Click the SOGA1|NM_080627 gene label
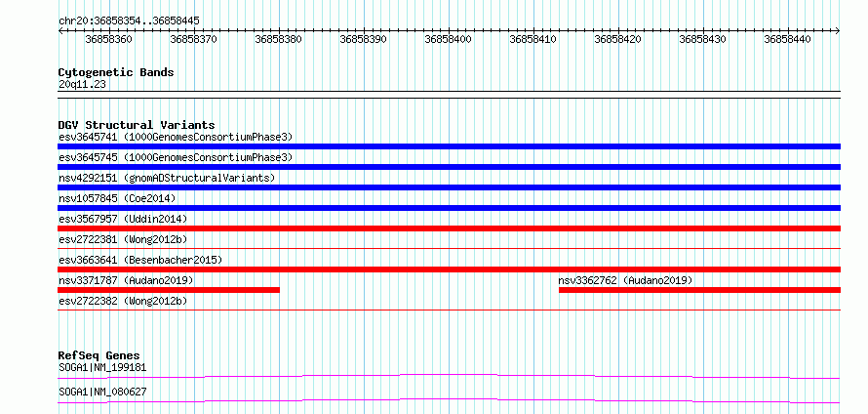This screenshot has width=868, height=414. point(102,392)
